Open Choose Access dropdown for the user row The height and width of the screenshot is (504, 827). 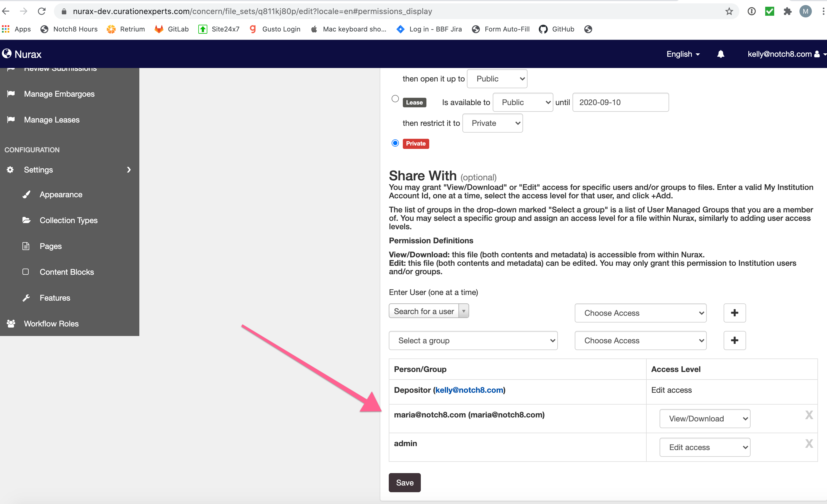640,313
